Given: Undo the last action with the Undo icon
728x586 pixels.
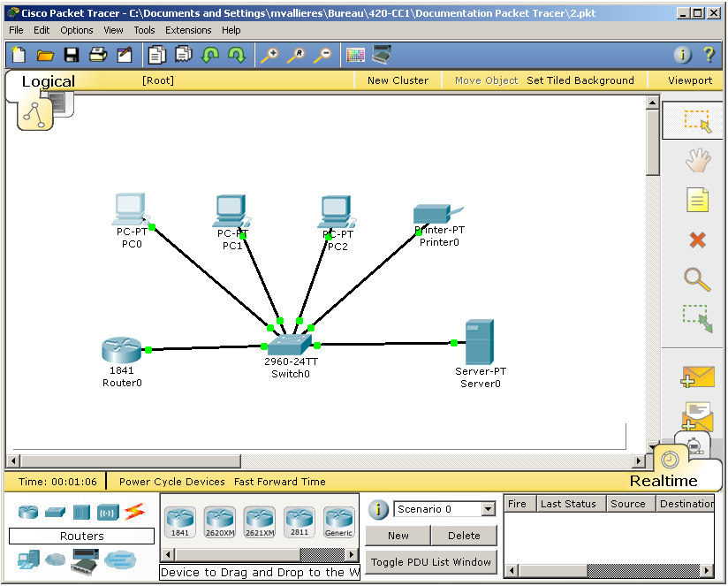Looking at the screenshot, I should [x=210, y=55].
